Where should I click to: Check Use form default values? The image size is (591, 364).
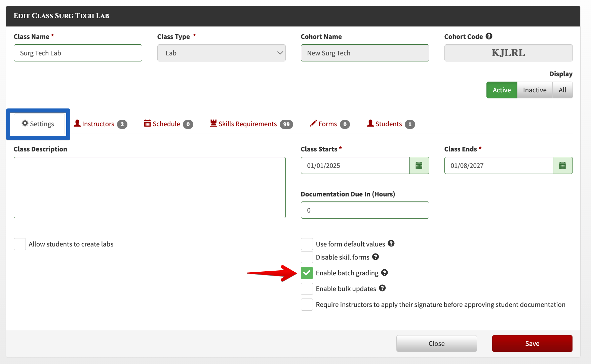(x=307, y=244)
